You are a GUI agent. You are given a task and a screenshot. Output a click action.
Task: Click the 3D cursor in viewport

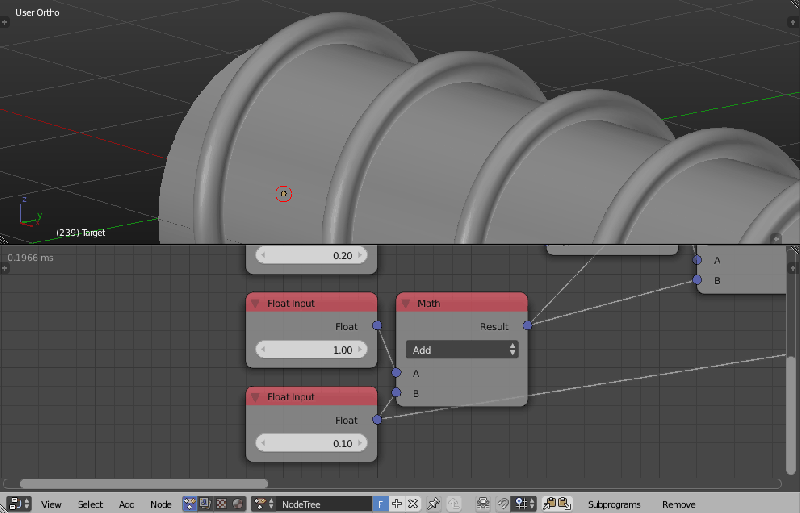(284, 194)
